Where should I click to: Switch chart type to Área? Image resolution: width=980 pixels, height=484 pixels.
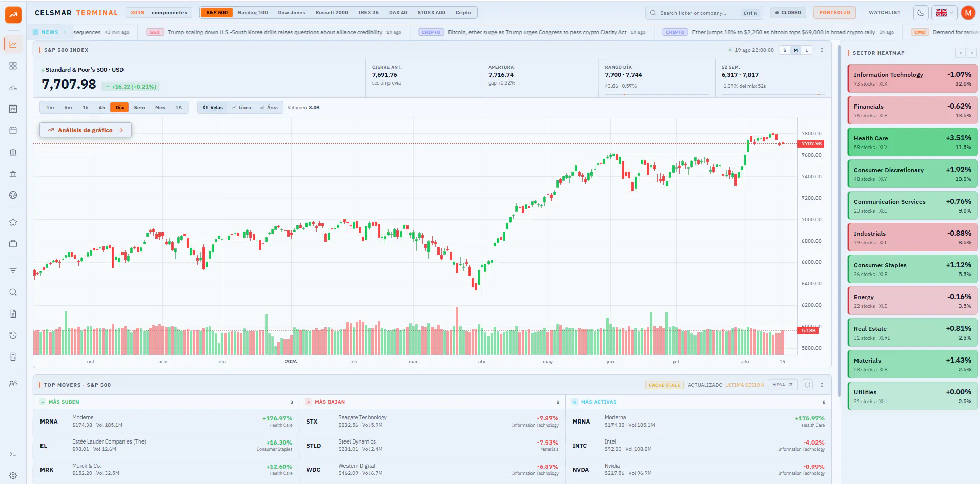click(269, 108)
